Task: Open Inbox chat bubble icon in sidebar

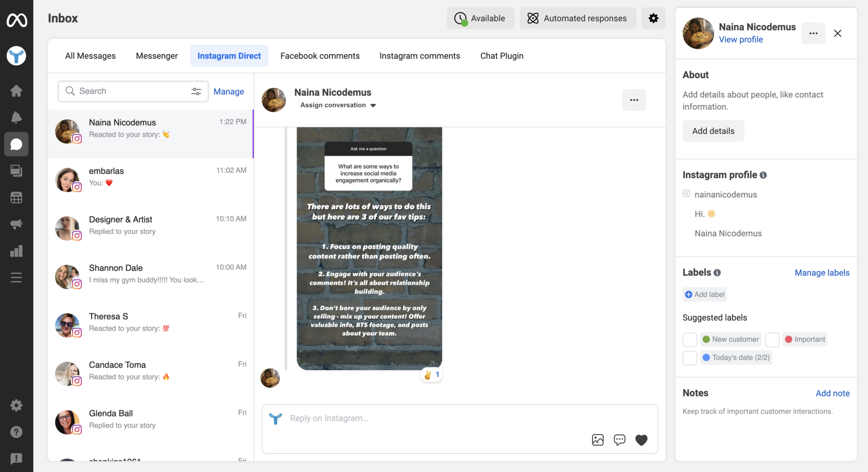Action: [x=17, y=144]
